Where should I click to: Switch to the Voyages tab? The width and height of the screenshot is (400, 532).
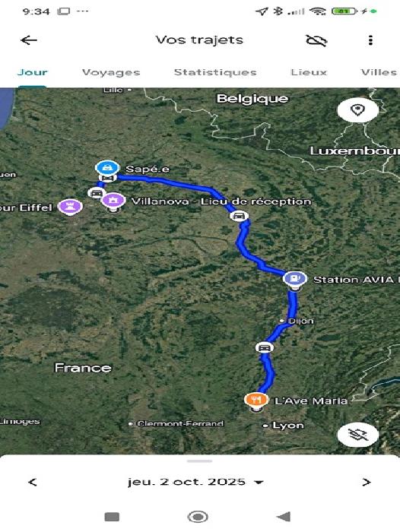pos(111,72)
